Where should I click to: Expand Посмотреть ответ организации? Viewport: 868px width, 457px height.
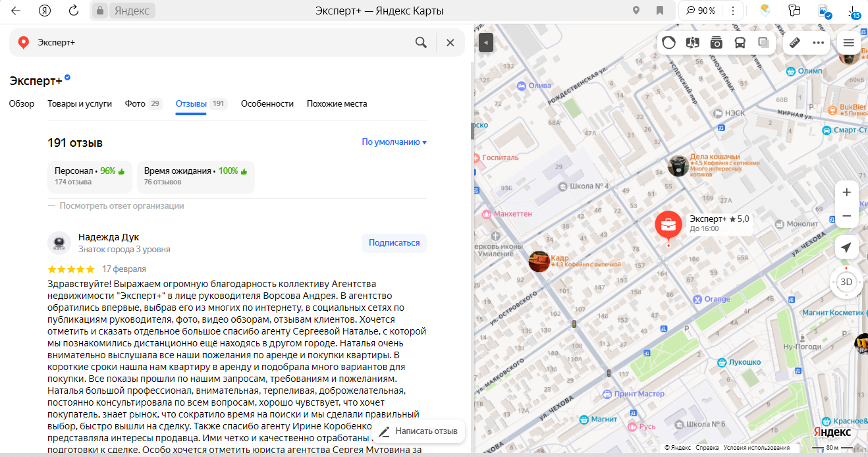[121, 206]
